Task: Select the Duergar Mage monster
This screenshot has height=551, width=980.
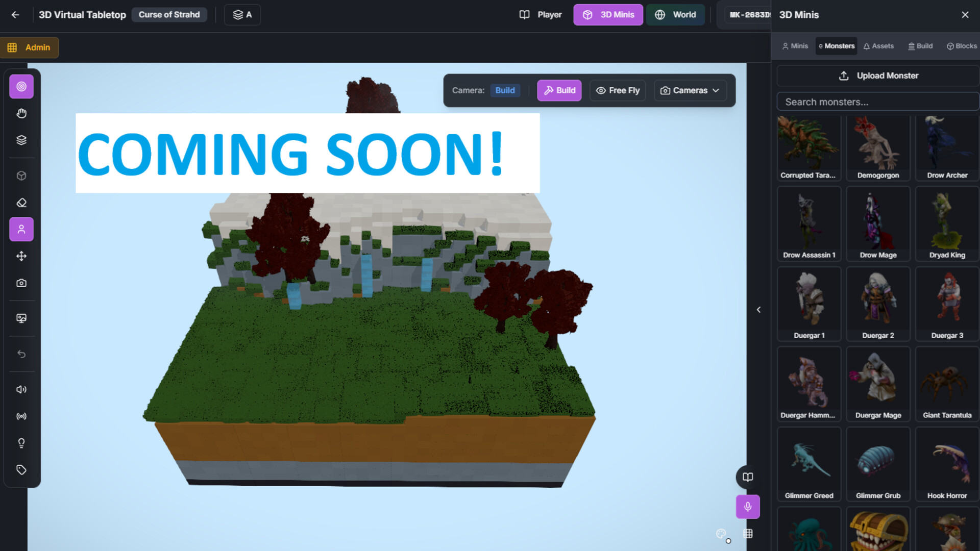Action: coord(878,384)
